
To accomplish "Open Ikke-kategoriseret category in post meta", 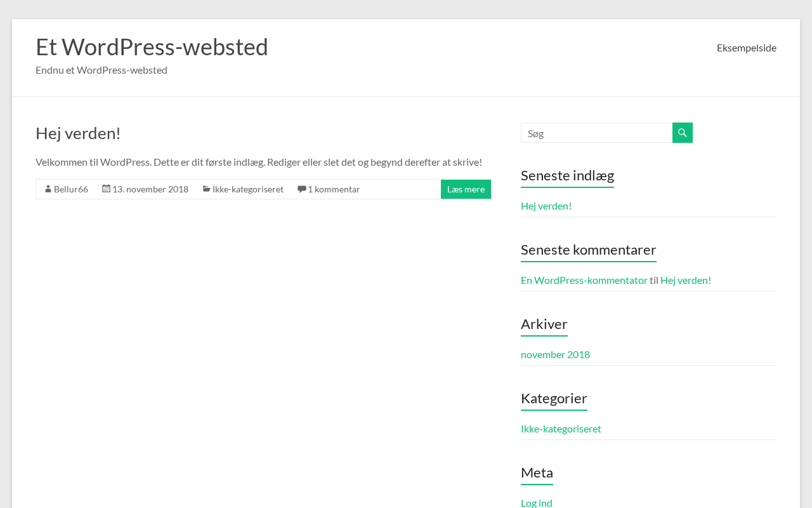I will 248,189.
